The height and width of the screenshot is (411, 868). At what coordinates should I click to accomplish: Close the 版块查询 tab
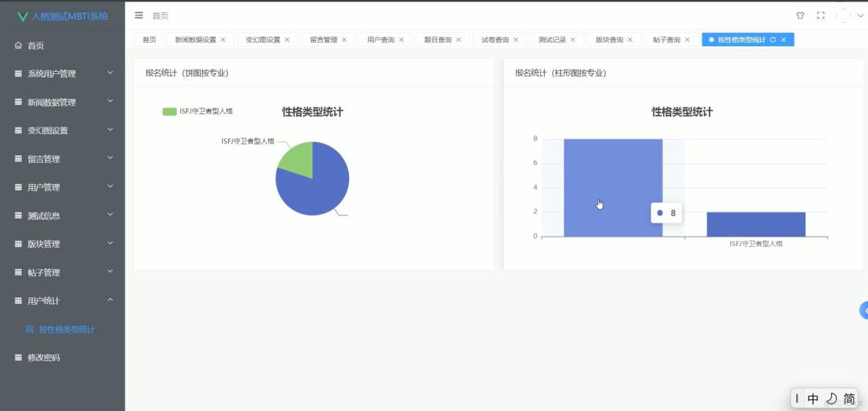pos(630,40)
